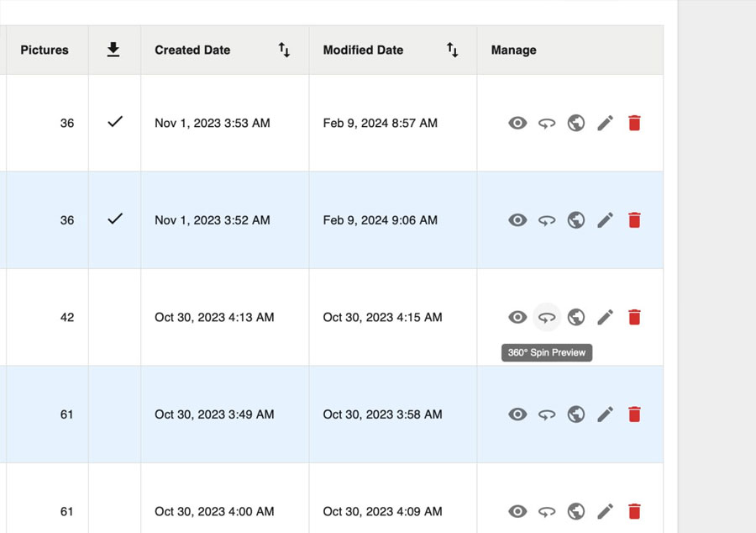Click globe icon for row created Oct 30, 3:49 AM
Screen dimensions: 756x533
point(576,414)
